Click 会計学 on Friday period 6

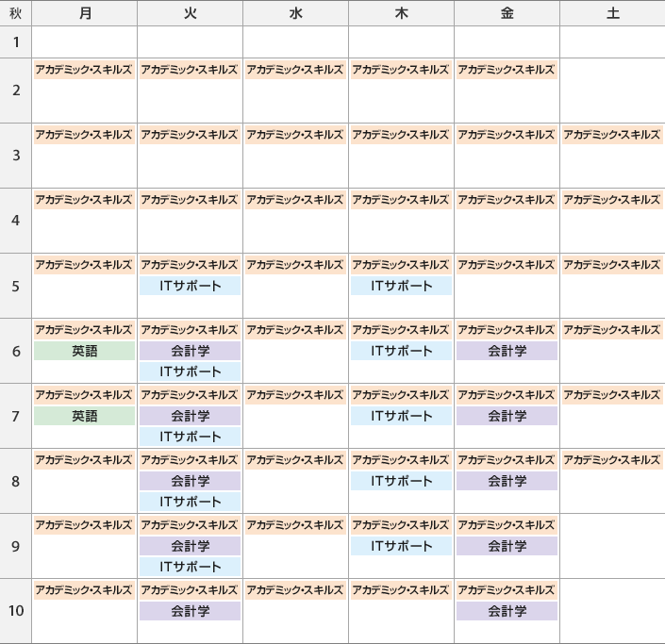pos(507,351)
